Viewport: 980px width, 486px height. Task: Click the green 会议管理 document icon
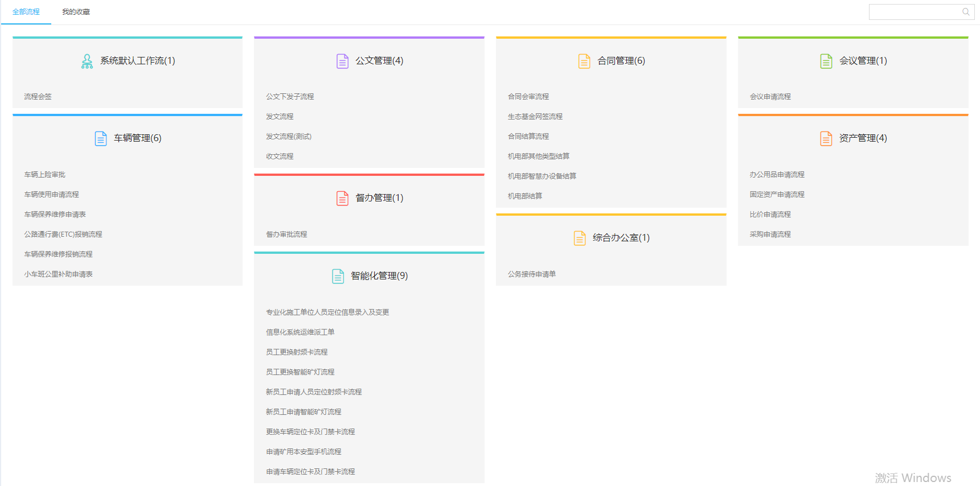(x=826, y=61)
